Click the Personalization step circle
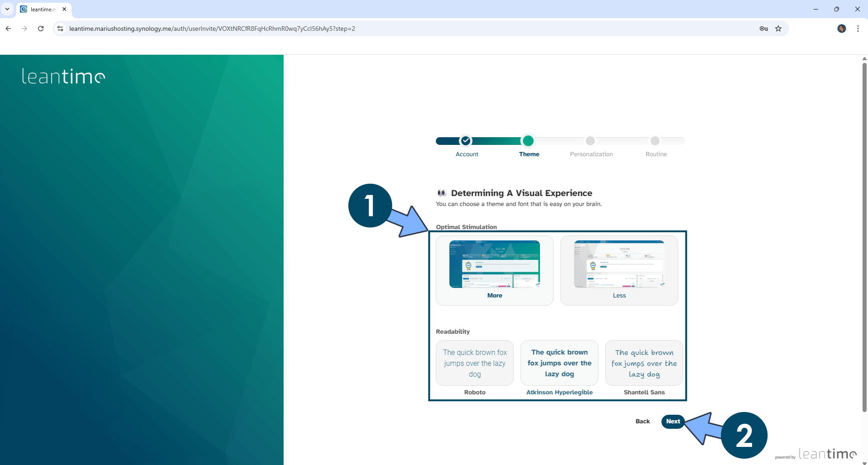Screen dimensions: 868x465 (590, 141)
